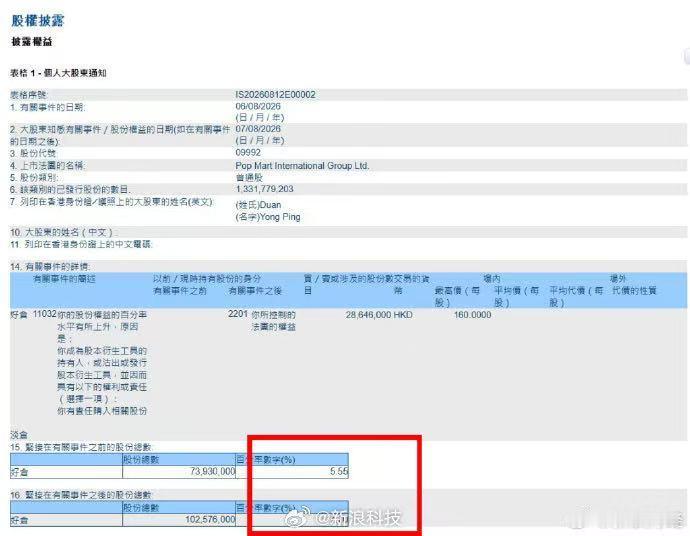Click the 有關事件之後 column header
690x536 pixels.
click(x=255, y=291)
